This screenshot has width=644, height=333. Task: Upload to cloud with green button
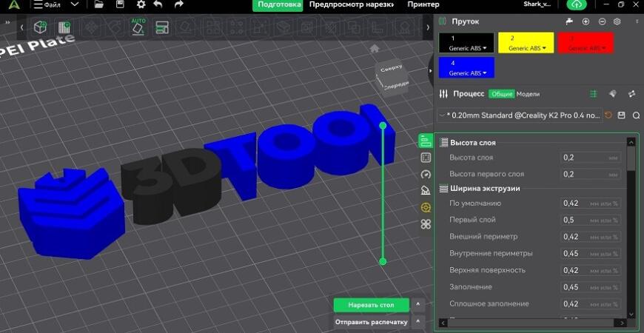tap(577, 4)
